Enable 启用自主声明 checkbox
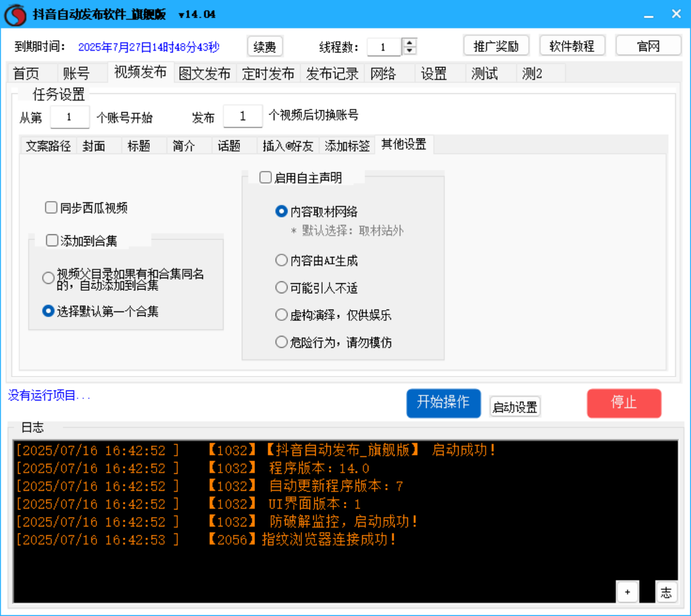This screenshot has width=691, height=616. click(x=265, y=177)
